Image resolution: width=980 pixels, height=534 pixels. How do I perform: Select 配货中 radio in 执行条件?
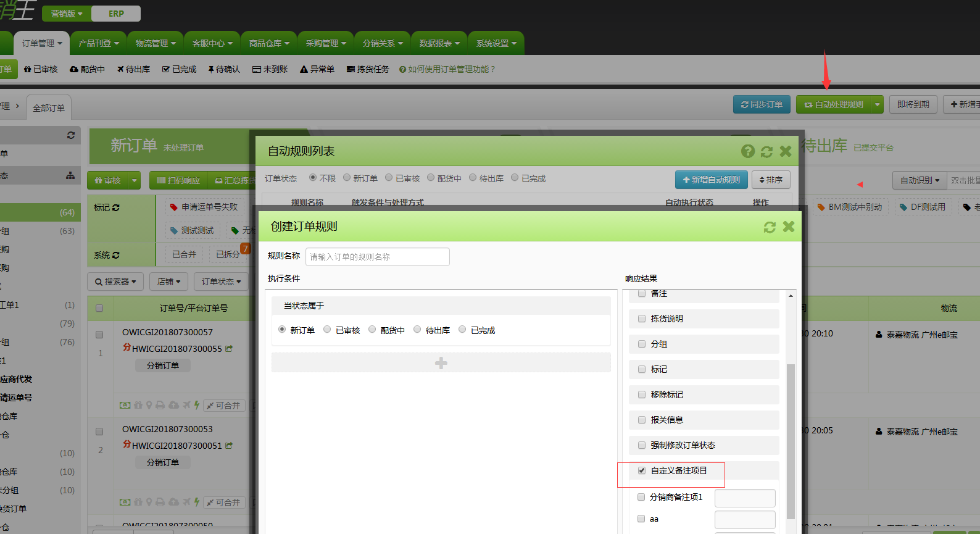click(372, 330)
